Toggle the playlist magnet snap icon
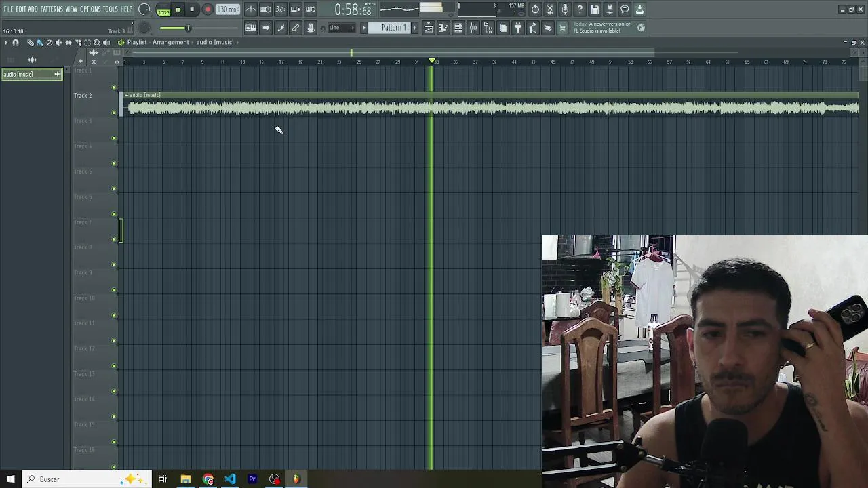 coord(16,43)
